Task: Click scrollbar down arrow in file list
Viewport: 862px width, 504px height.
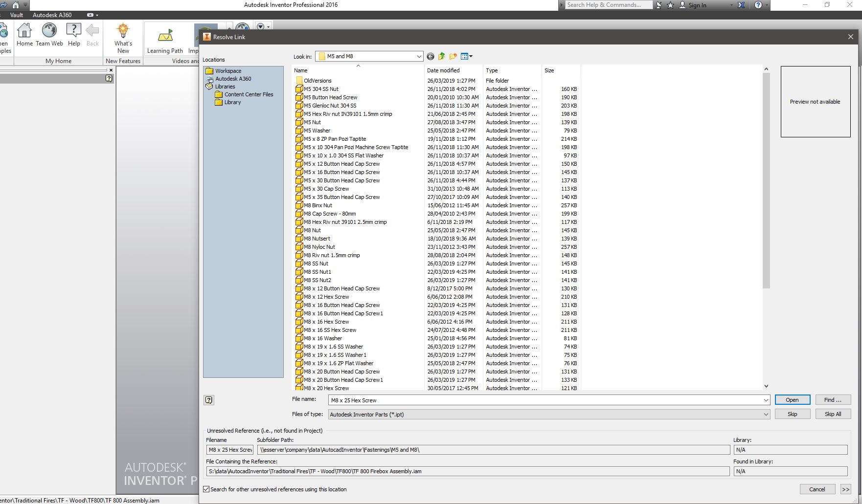Action: tap(766, 386)
